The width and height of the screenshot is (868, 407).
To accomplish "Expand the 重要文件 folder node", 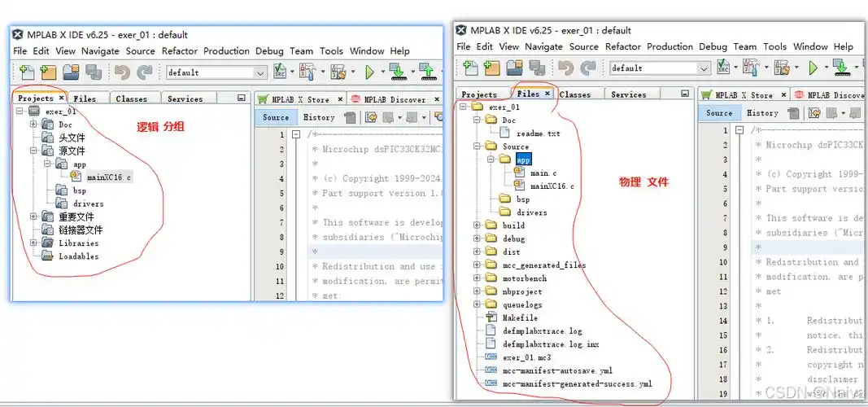I will tap(34, 217).
